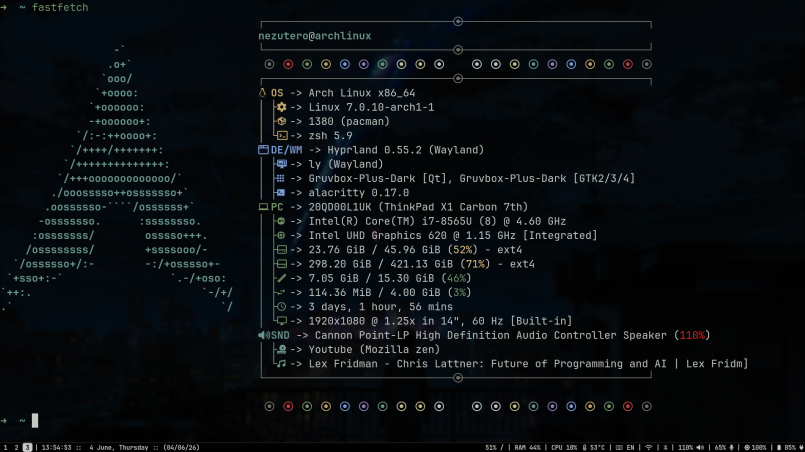Click the theme grid icon beside Gruvbox-Plus-Dark

[280, 178]
